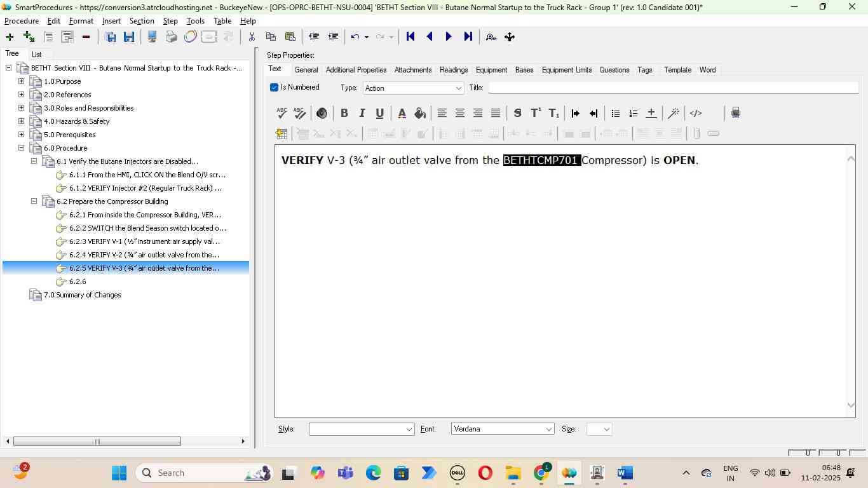Collapse the 6.0 Procedure section
This screenshot has width=868, height=488.
(x=21, y=148)
